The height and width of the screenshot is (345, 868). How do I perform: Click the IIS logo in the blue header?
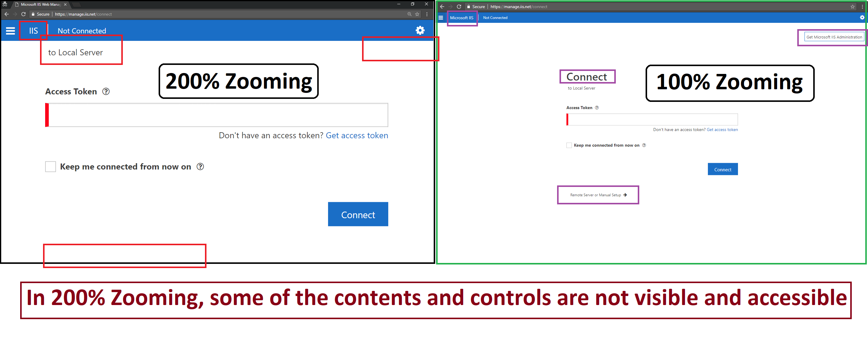coord(33,30)
